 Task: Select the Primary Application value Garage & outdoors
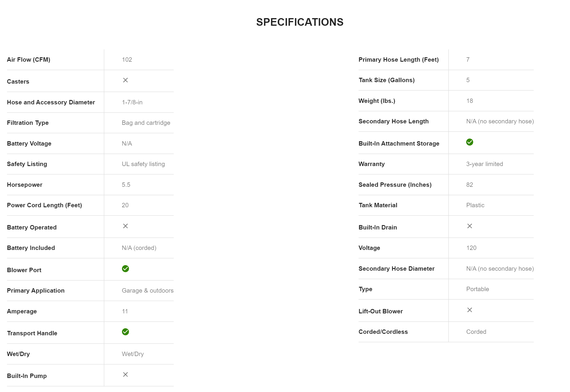147,291
